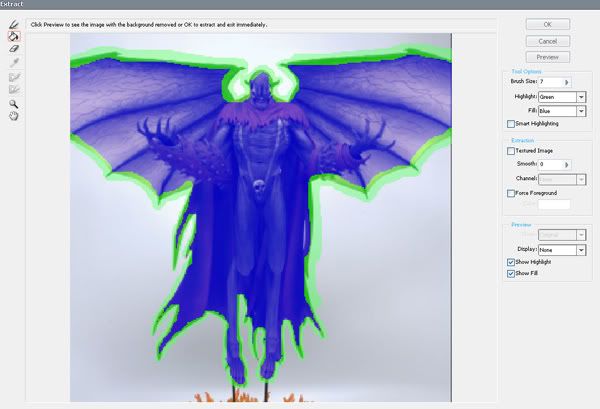The height and width of the screenshot is (409, 600).
Task: Select the Edge Touchup tool
Action: tap(14, 89)
